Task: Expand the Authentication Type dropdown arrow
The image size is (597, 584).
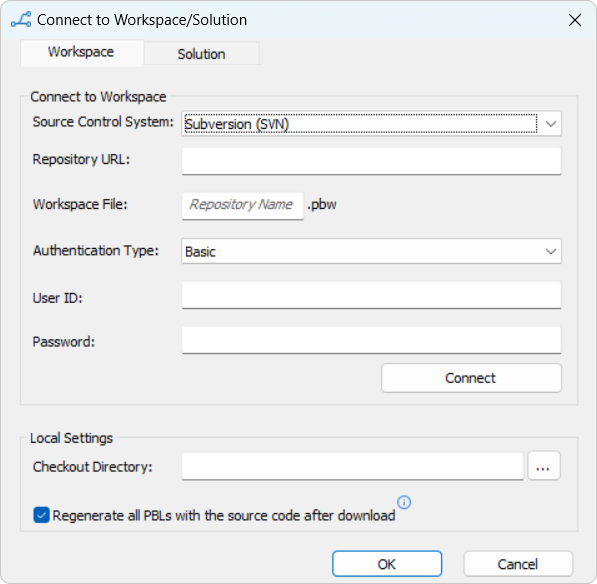Action: pos(551,251)
